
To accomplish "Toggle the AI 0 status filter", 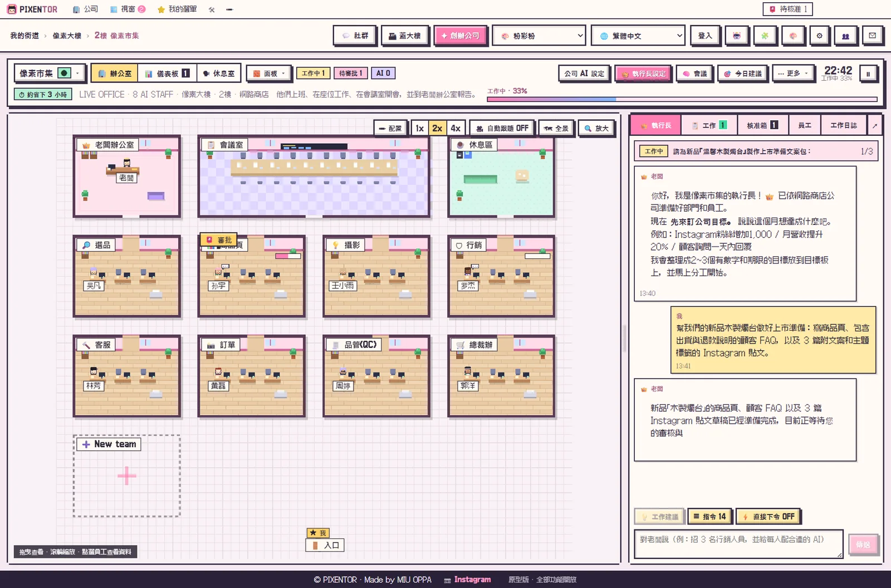I will [x=383, y=73].
